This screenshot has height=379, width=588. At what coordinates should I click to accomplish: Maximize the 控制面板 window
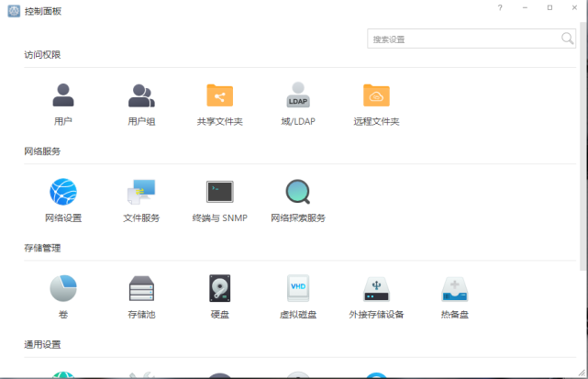pos(549,7)
